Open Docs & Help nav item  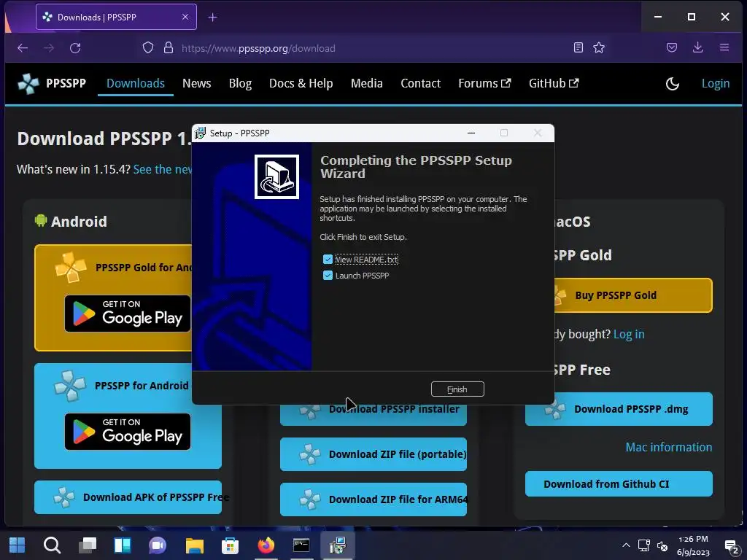coord(301,83)
